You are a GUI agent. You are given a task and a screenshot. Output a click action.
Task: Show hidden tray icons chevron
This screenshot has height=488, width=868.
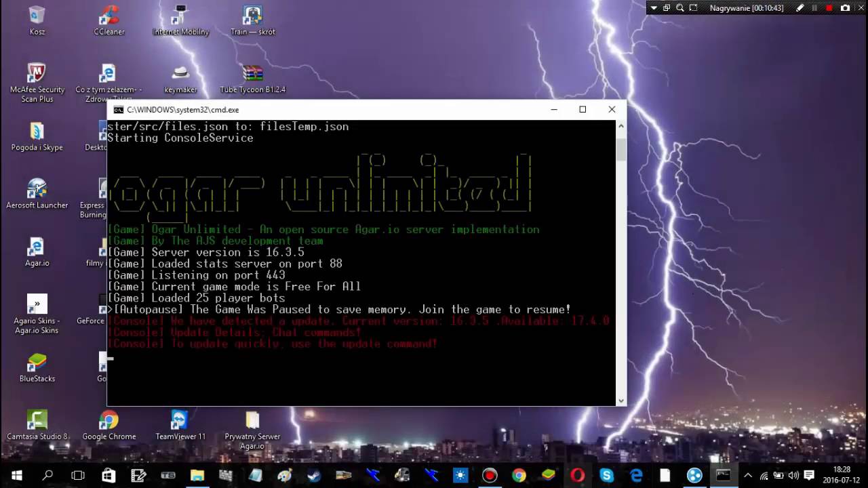pos(748,476)
